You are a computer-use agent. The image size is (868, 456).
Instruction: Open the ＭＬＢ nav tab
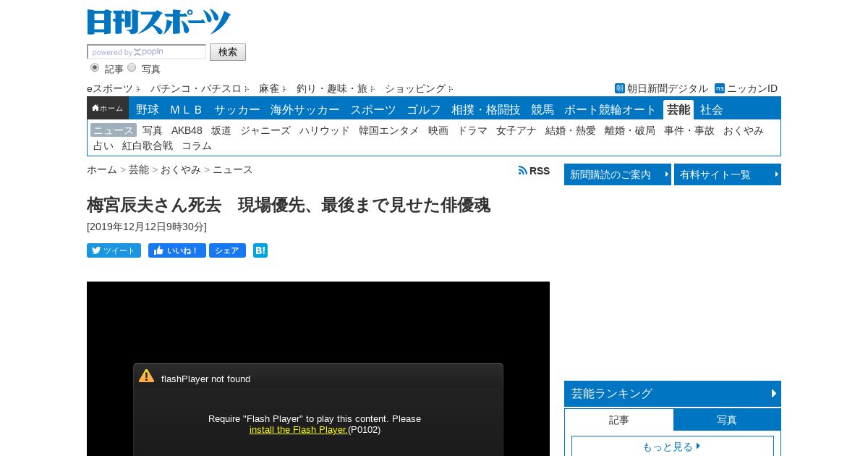pyautogui.click(x=187, y=109)
